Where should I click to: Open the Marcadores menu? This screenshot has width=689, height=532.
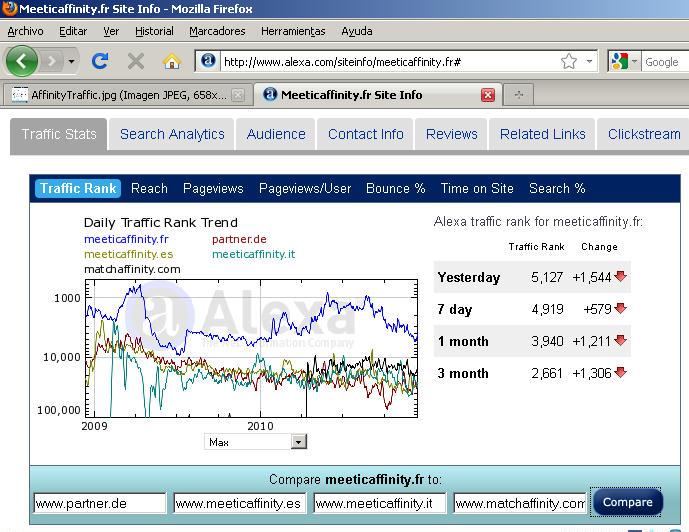(217, 31)
